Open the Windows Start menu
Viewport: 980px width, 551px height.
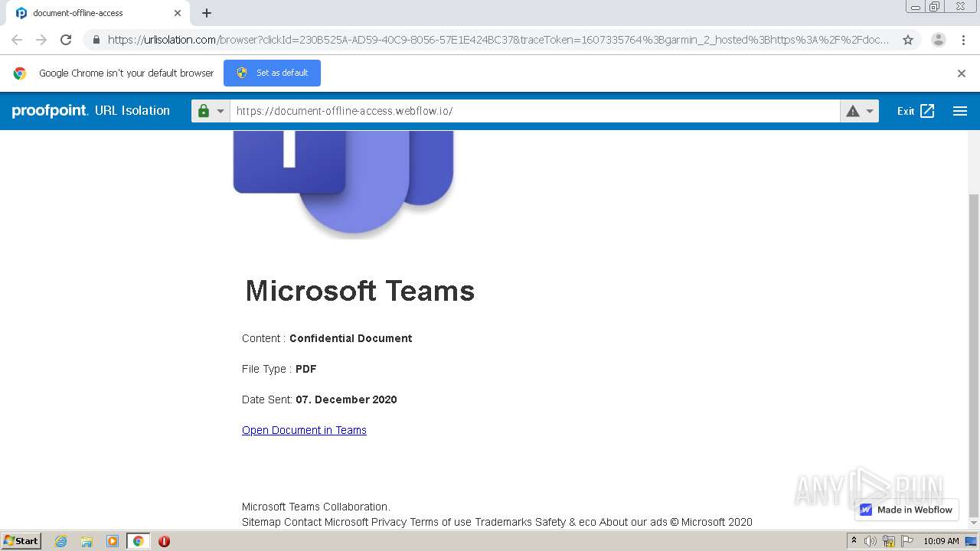[x=21, y=541]
